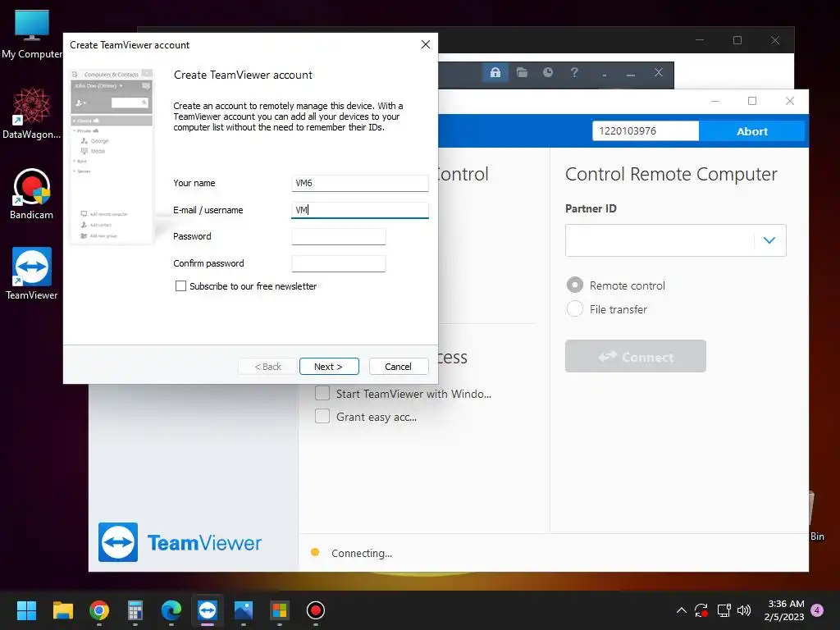Click the folder icon in the session toolbar
The height and width of the screenshot is (630, 840).
click(522, 72)
